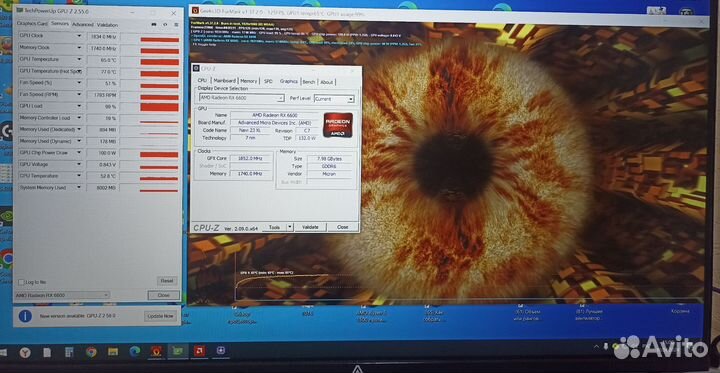Switch to the Graphics Card tab in GPU-Z
This screenshot has width=720, height=373.
(x=32, y=23)
